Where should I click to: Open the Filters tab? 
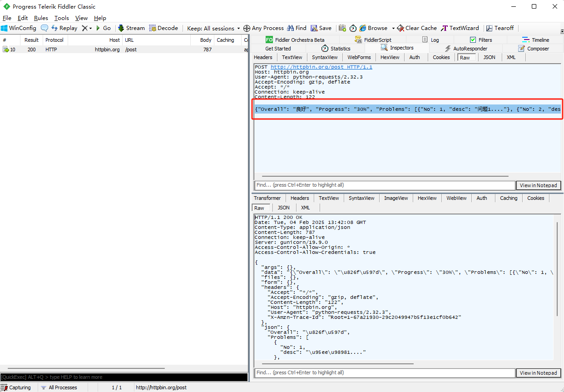pyautogui.click(x=481, y=40)
